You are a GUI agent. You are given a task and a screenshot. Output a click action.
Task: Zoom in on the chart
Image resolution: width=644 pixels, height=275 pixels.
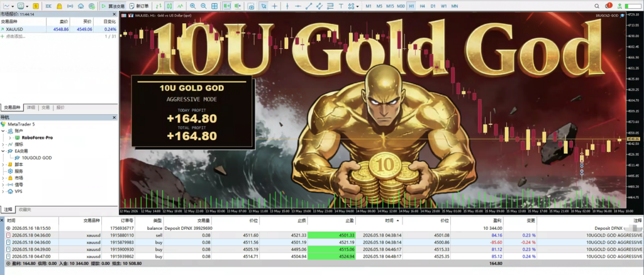click(x=192, y=6)
